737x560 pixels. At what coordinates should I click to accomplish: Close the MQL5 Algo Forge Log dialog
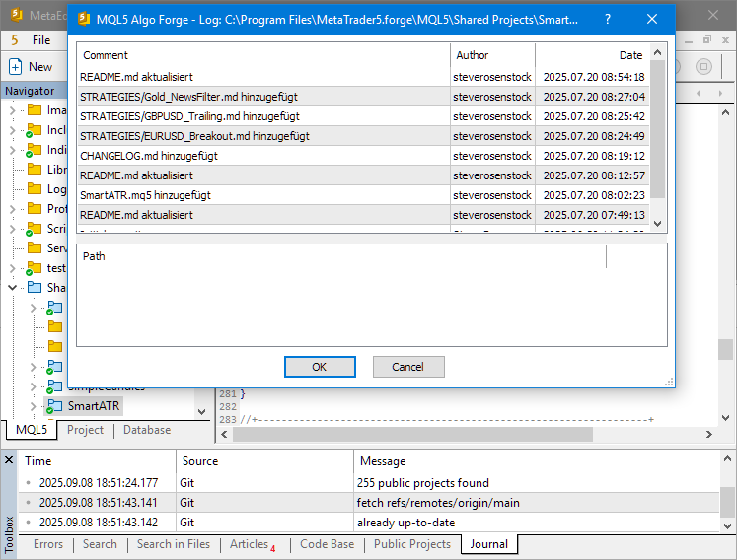(x=652, y=19)
